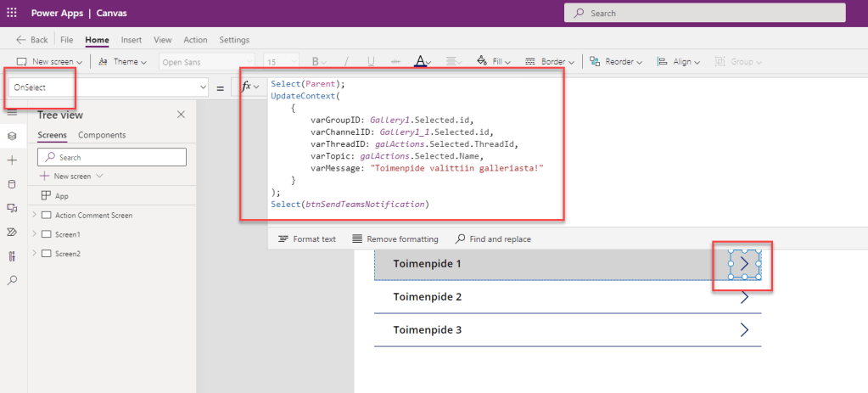Switch to the Components tab

(102, 135)
